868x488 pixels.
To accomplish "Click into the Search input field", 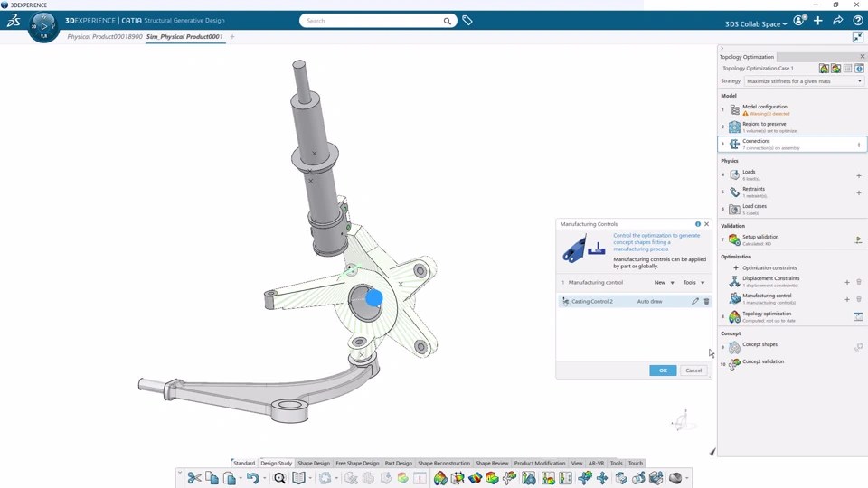I will pos(373,21).
